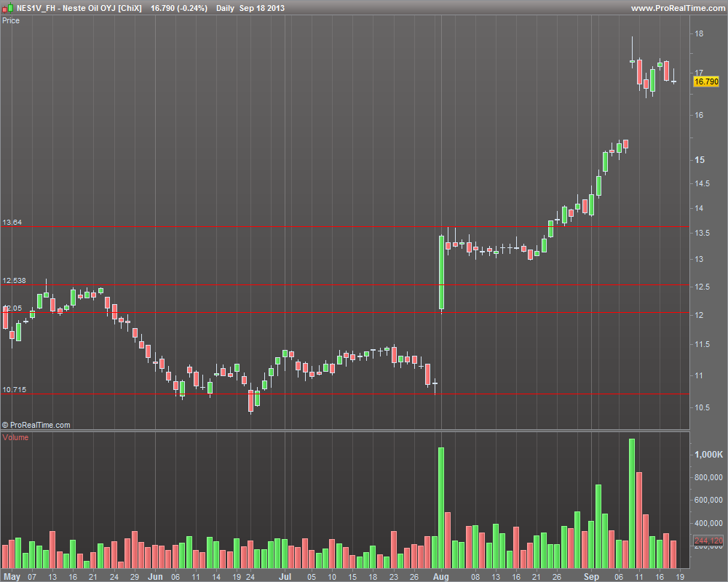The image size is (728, 582).
Task: Click the red 244,120 volume tag
Action: pos(708,541)
